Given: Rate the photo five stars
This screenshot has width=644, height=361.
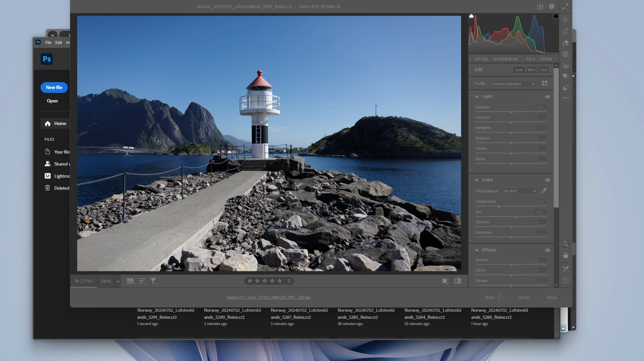Looking at the screenshot, I should (x=280, y=281).
